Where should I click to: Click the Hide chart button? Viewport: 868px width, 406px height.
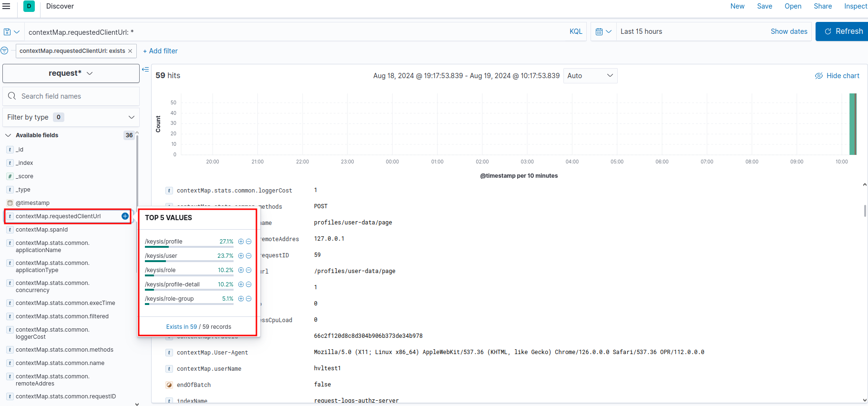837,76
